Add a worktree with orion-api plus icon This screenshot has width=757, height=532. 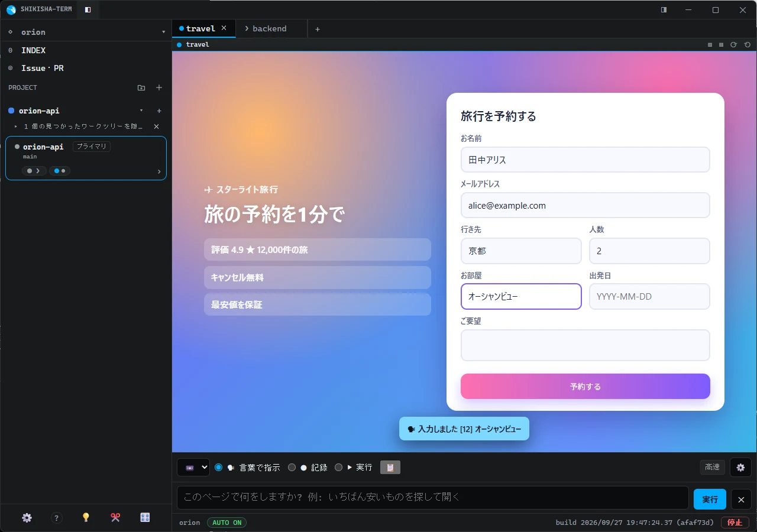158,111
